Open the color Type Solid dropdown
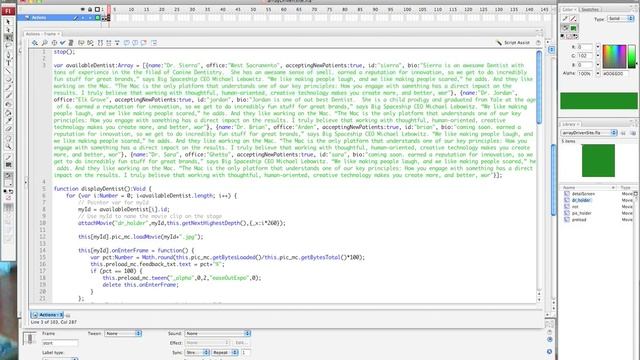This screenshot has height=360, width=640. coord(620,18)
